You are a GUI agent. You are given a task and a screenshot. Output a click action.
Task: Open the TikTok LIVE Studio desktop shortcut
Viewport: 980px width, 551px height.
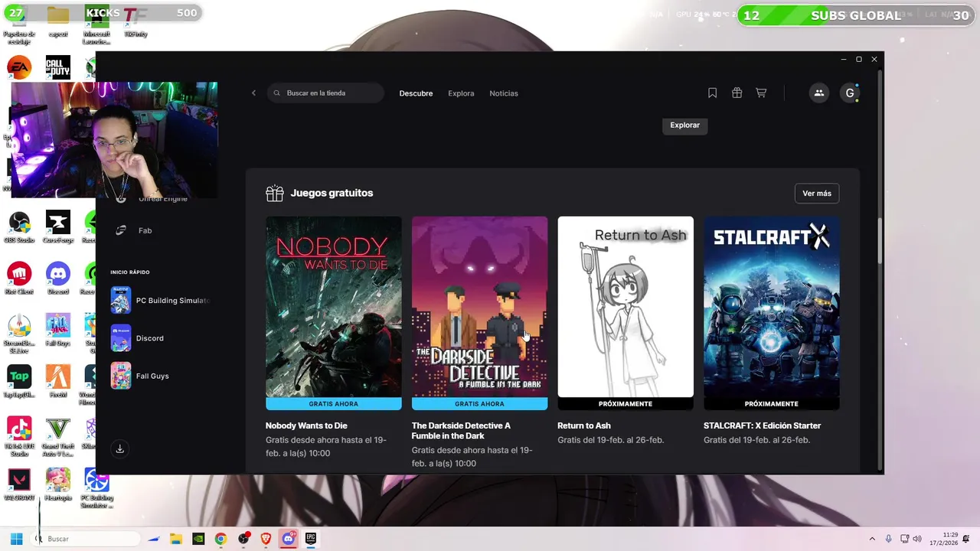[19, 438]
